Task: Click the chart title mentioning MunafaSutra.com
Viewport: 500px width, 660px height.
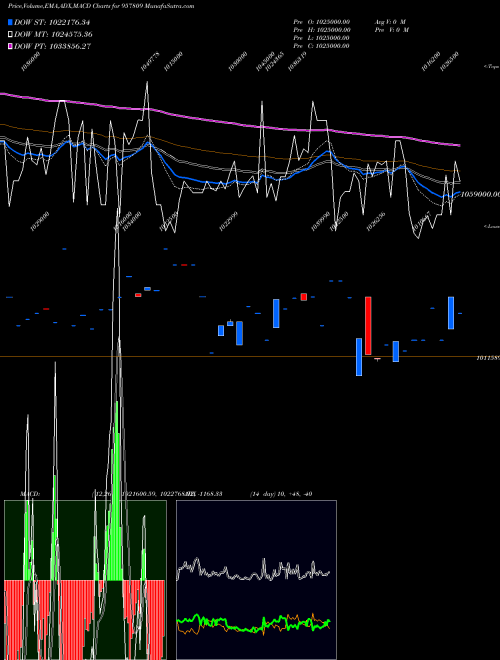Action: click(x=101, y=6)
